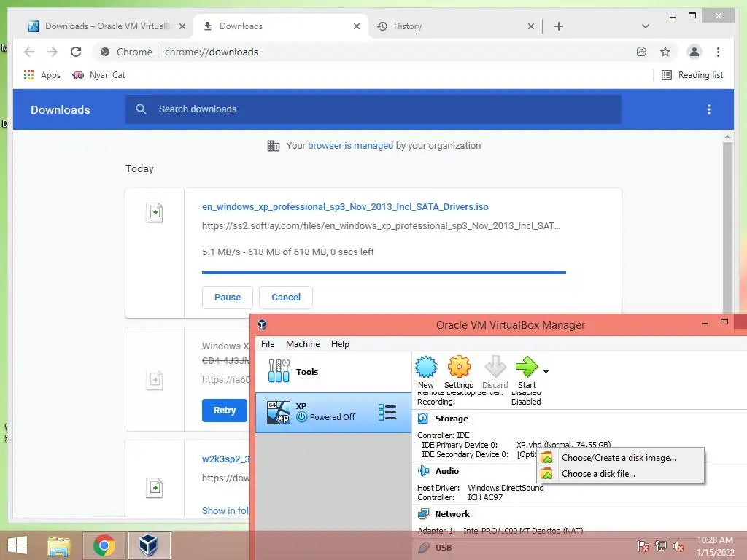Click the taskbar clock showing 10:28 AM

tap(715, 546)
